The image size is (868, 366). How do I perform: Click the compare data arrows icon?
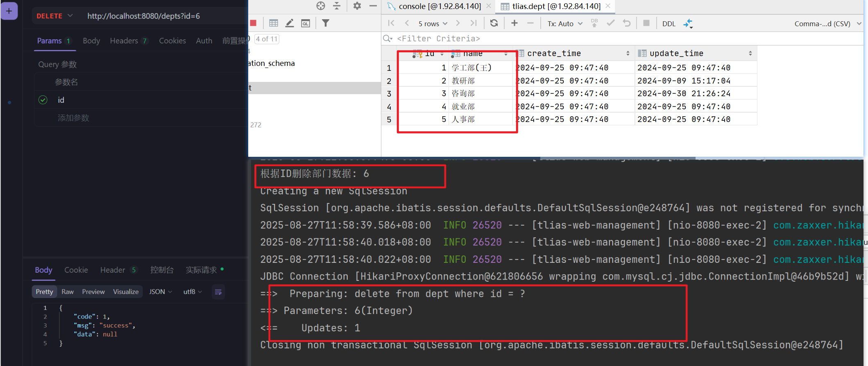click(688, 23)
